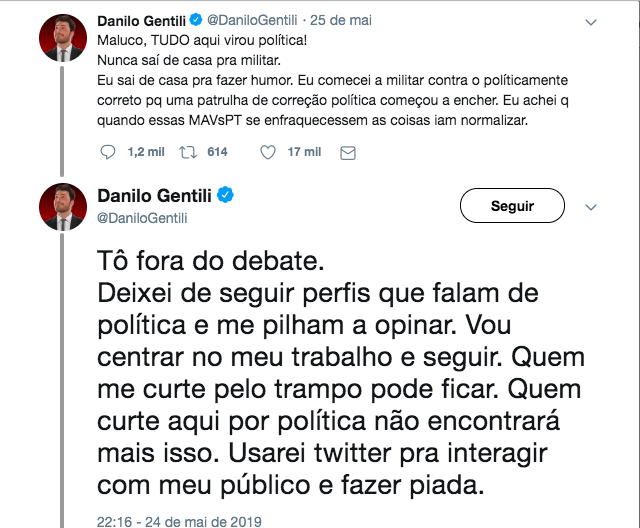Open the chevron menu beside the Seguir button
Image resolution: width=640 pixels, height=528 pixels.
(590, 207)
